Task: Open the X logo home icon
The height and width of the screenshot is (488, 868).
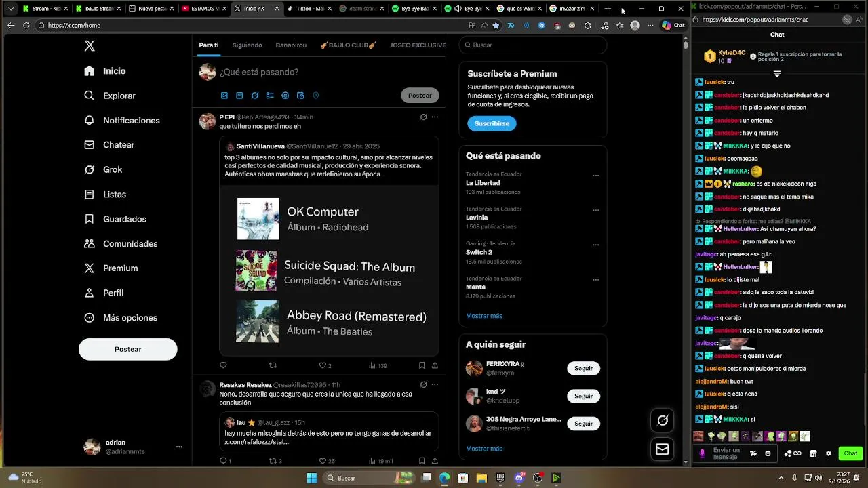Action: (x=90, y=46)
